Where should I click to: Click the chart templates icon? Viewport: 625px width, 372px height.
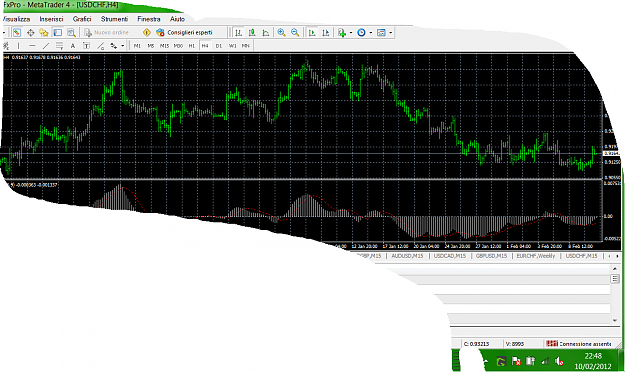point(381,33)
